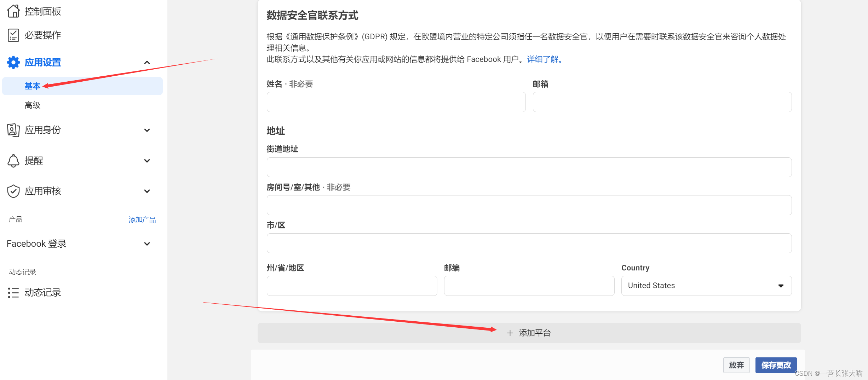This screenshot has width=868, height=380.
Task: Click the plus icon on 添加平台
Action: click(x=510, y=333)
